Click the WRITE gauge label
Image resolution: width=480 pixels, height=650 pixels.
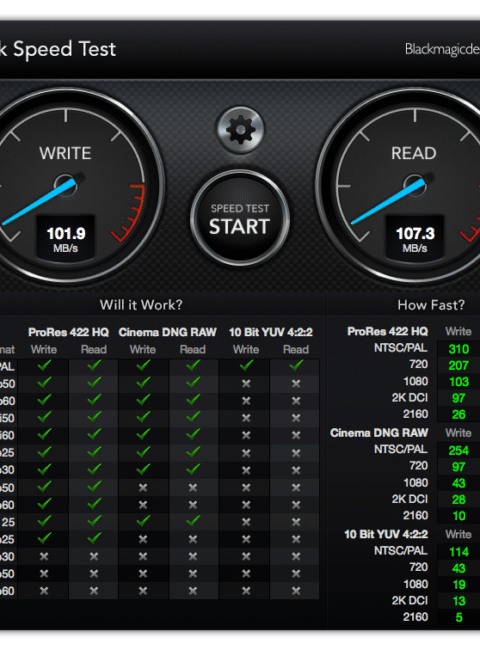[65, 153]
